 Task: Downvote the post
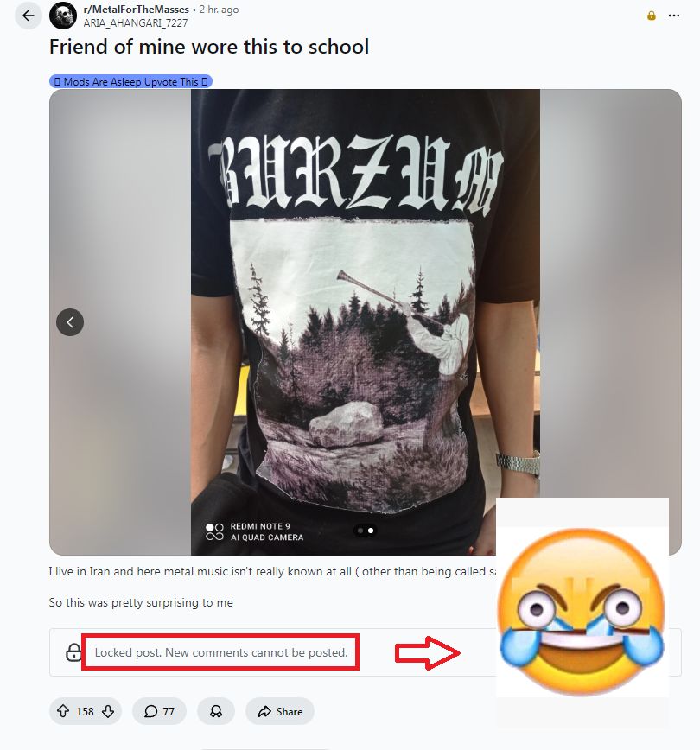[x=108, y=711]
